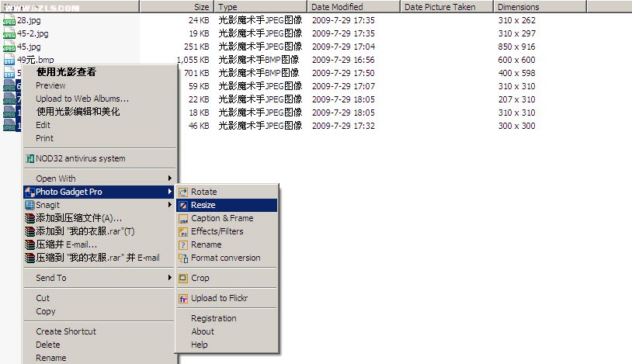The width and height of the screenshot is (632, 364).
Task: Click the Resize icon in submenu
Action: [x=183, y=206]
